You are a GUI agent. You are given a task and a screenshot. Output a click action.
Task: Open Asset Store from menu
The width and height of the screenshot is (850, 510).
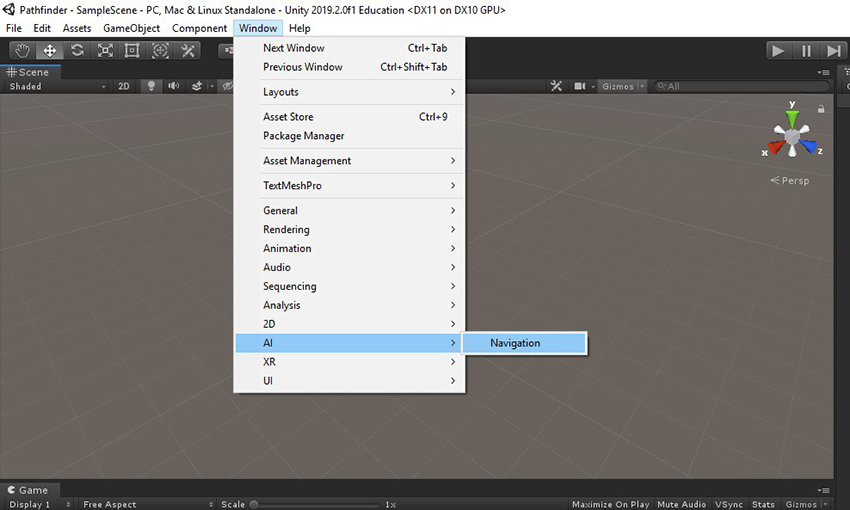pyautogui.click(x=349, y=117)
